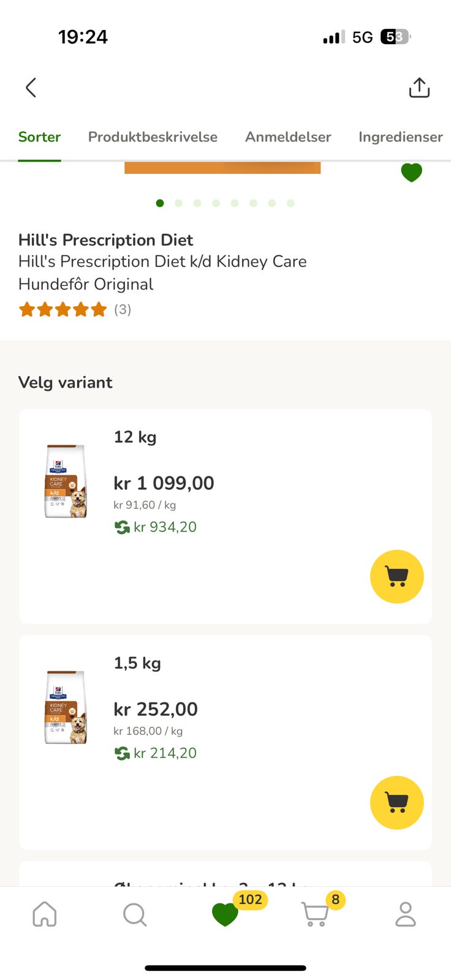Image resolution: width=451 pixels, height=980 pixels.
Task: Tap the back arrow icon
Action: click(31, 88)
